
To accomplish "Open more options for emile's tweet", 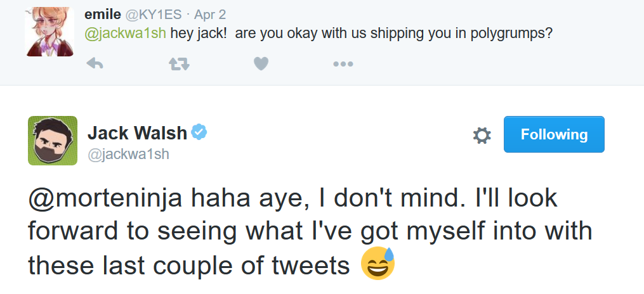I will click(343, 63).
